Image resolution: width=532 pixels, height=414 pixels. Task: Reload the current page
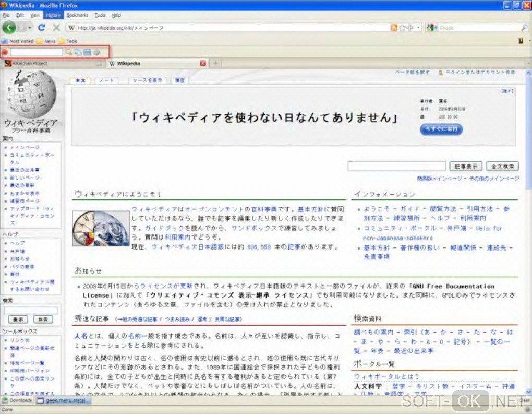(41, 28)
